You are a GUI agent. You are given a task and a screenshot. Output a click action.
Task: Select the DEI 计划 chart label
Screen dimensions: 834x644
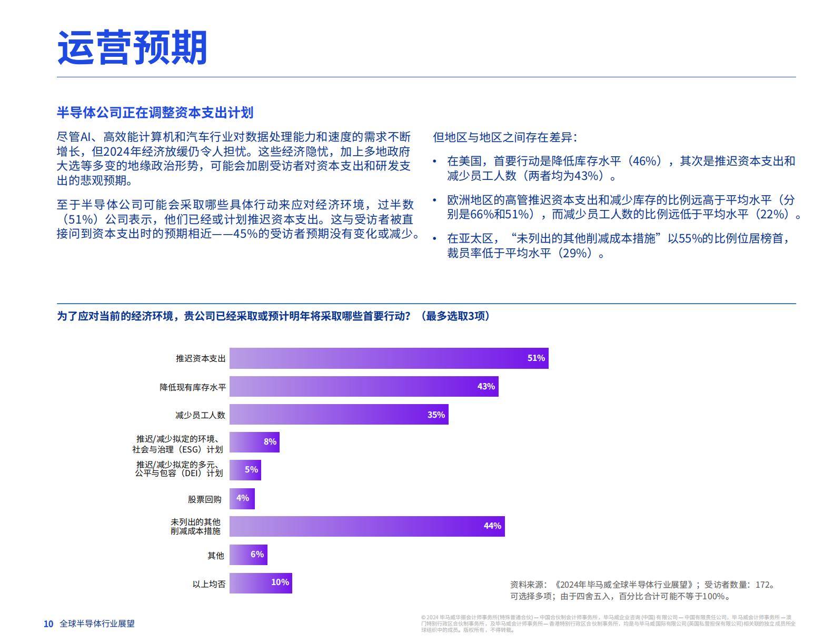(179, 469)
